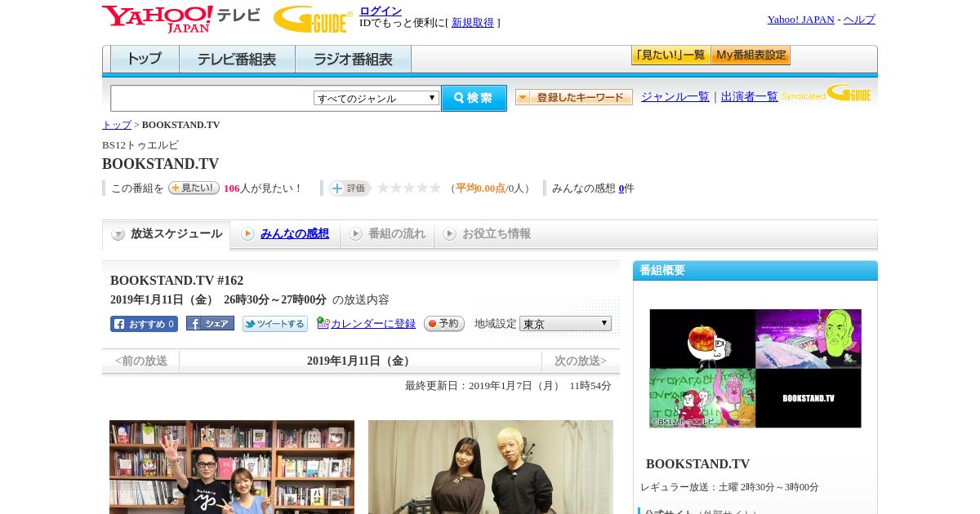Go to 次の放送> next broadcast
This screenshot has width=980, height=514.
(x=581, y=361)
